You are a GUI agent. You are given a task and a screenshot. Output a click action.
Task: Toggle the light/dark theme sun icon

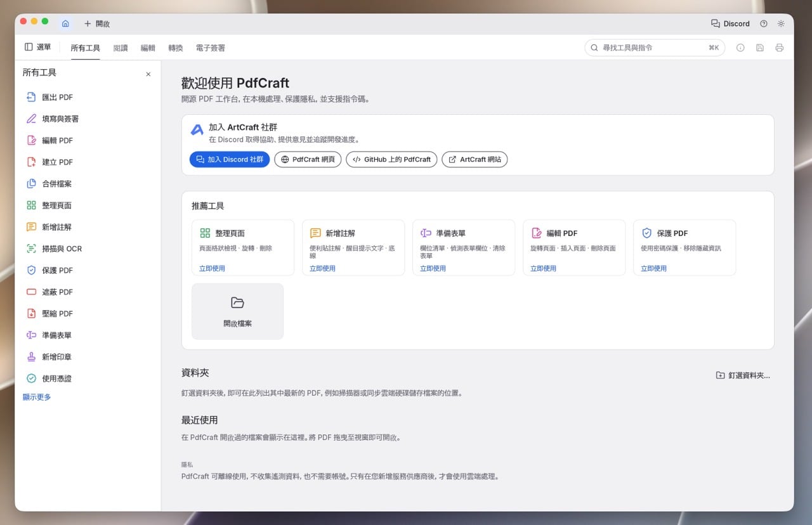781,23
